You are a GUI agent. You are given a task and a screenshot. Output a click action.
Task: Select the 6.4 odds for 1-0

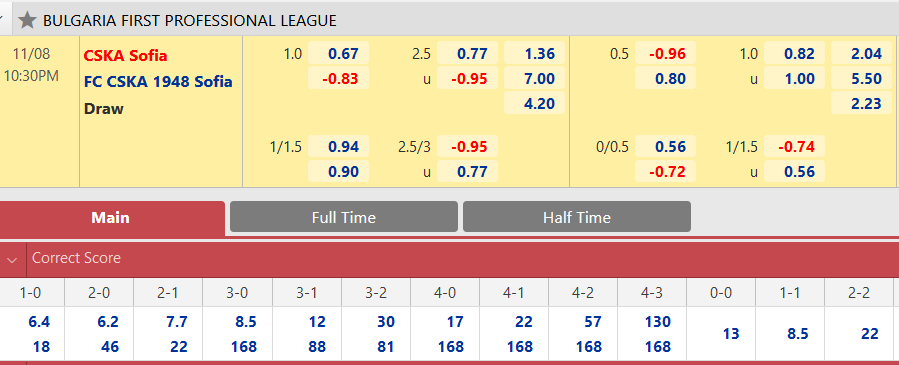tap(38, 322)
